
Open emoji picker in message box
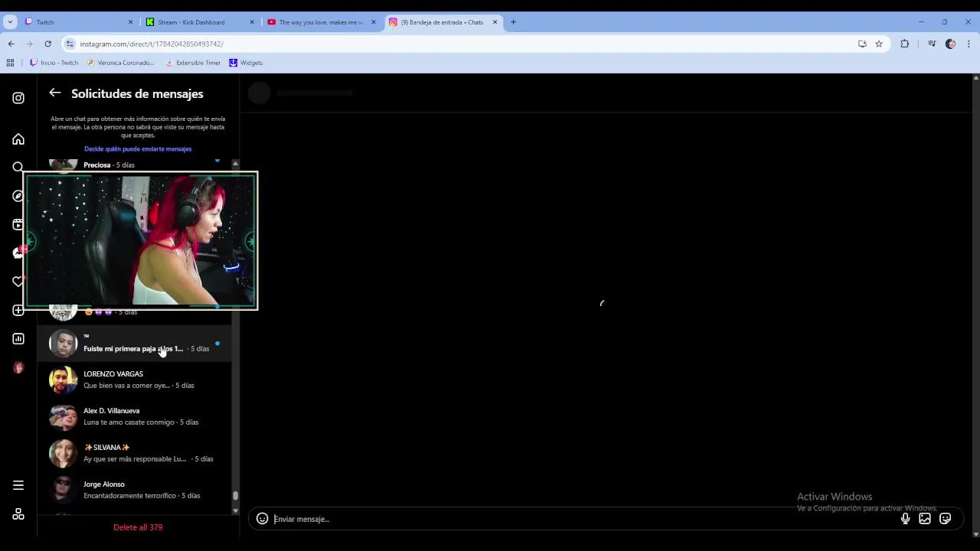click(x=262, y=519)
